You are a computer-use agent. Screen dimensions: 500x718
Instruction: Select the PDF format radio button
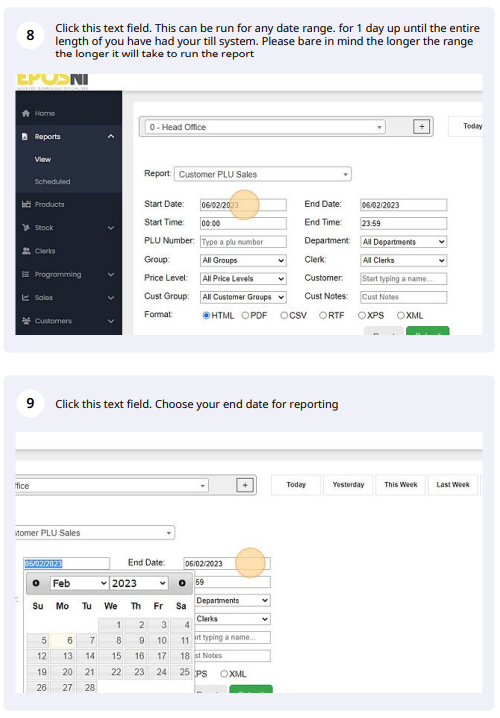coord(245,315)
